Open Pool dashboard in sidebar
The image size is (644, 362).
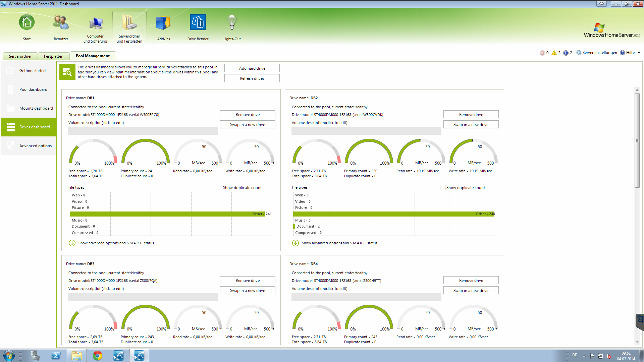click(x=29, y=89)
